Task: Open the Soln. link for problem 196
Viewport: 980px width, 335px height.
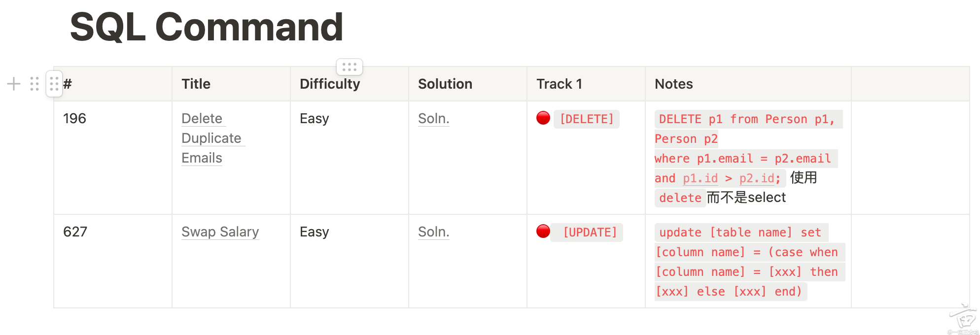Action: [433, 119]
